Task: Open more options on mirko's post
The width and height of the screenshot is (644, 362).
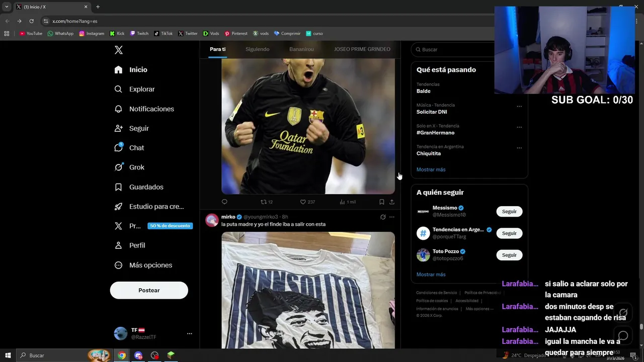Action: (392, 217)
